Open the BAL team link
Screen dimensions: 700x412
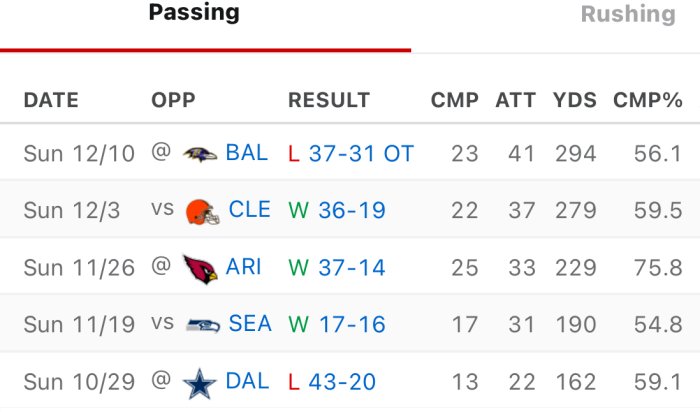click(246, 153)
